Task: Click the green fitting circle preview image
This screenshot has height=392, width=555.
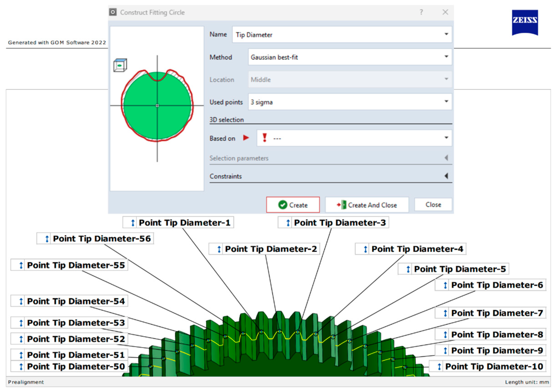Action: [157, 106]
